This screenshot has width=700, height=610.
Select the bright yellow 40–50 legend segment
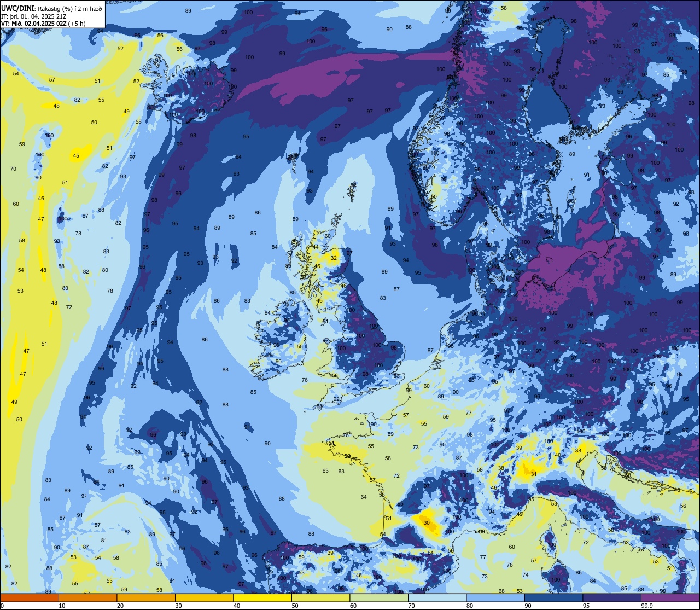pos(262,597)
